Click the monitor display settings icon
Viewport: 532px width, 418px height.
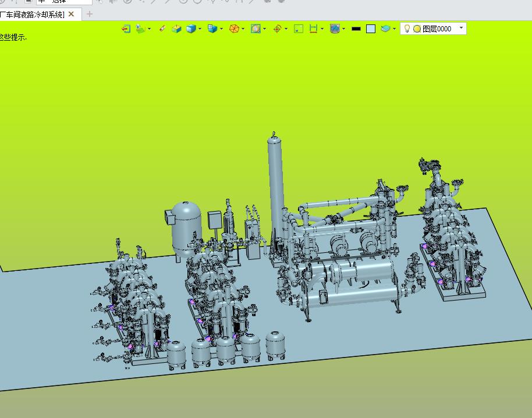tap(335, 29)
